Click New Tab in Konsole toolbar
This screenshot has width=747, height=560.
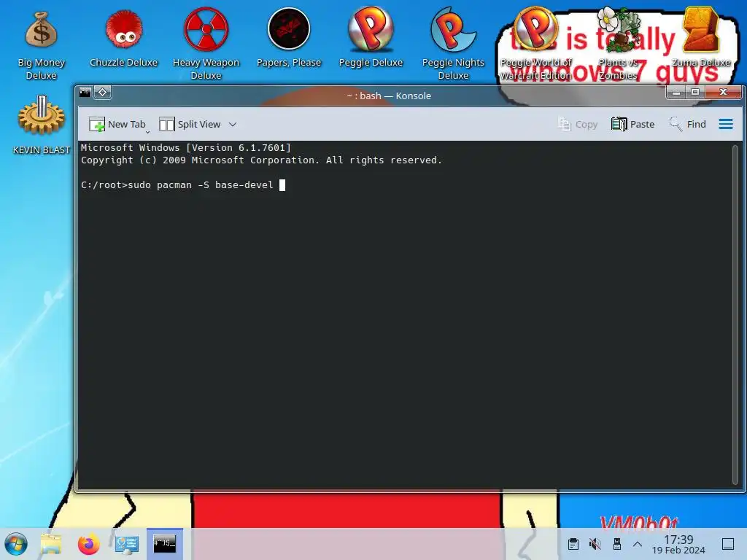click(117, 124)
